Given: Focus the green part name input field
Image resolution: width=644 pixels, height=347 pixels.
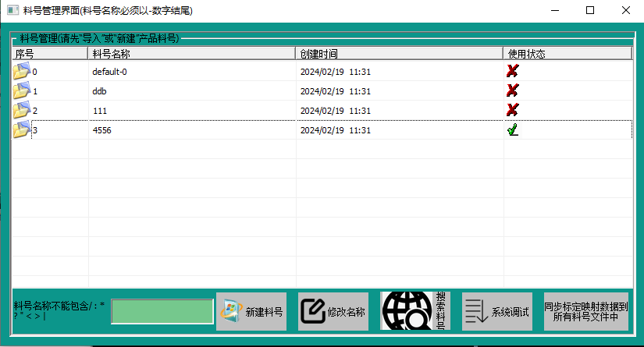Looking at the screenshot, I should coord(162,311).
